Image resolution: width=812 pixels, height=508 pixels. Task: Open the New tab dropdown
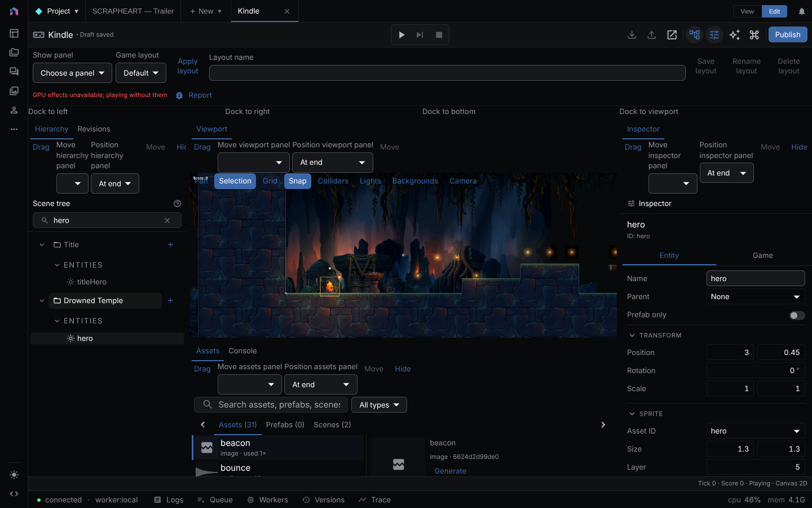point(206,11)
